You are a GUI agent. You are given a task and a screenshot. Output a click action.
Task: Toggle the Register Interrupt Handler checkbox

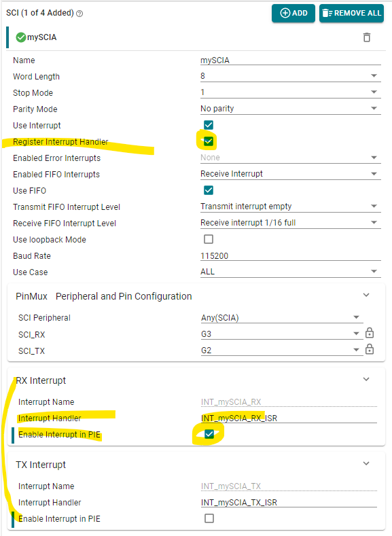coord(209,141)
